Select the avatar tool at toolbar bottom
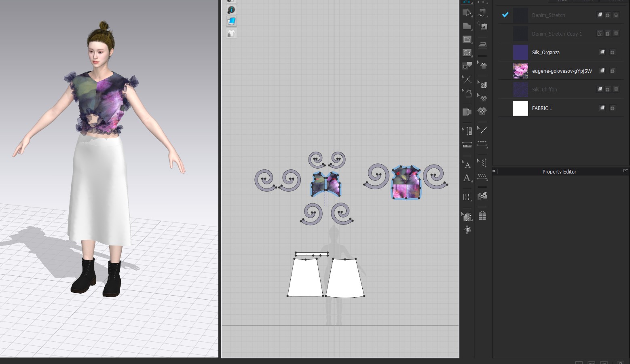 click(467, 230)
